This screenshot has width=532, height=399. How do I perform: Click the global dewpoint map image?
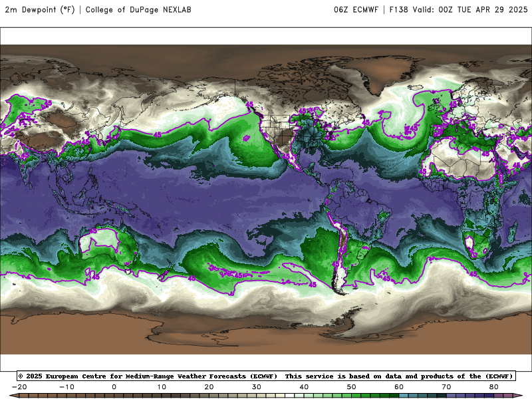pyautogui.click(x=266, y=199)
